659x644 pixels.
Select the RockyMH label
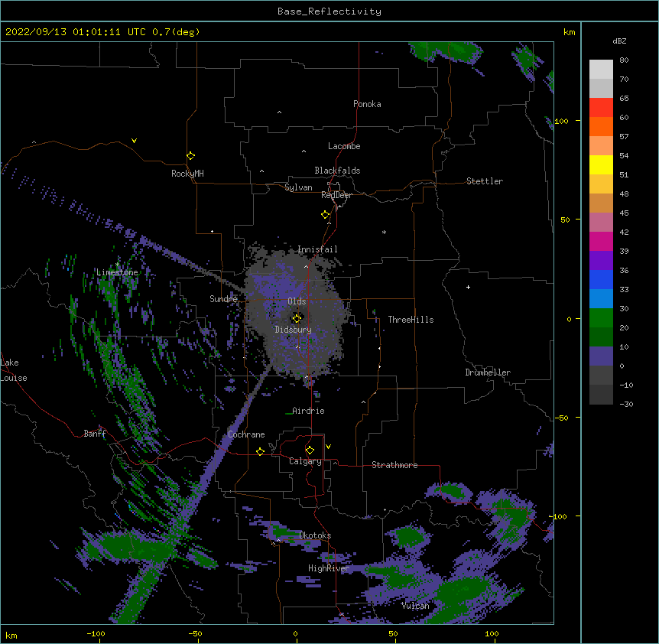pyautogui.click(x=187, y=174)
